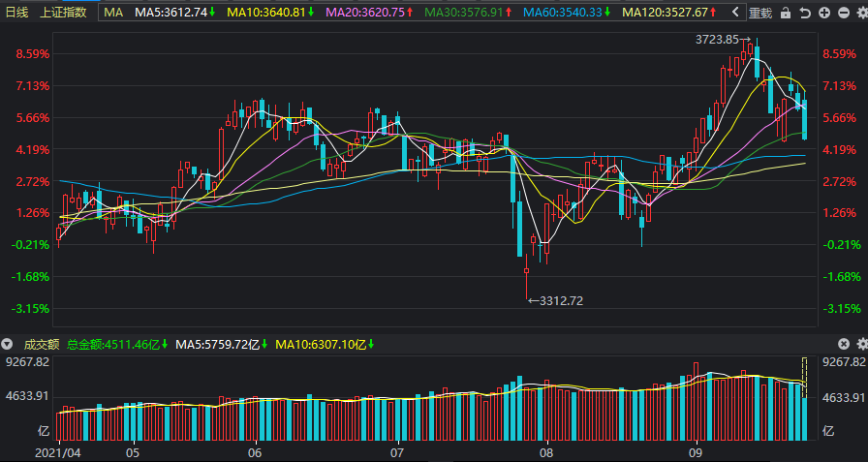Zoom out with the minus circle icon
Image resolution: width=868 pixels, height=462 pixels.
coord(844,13)
